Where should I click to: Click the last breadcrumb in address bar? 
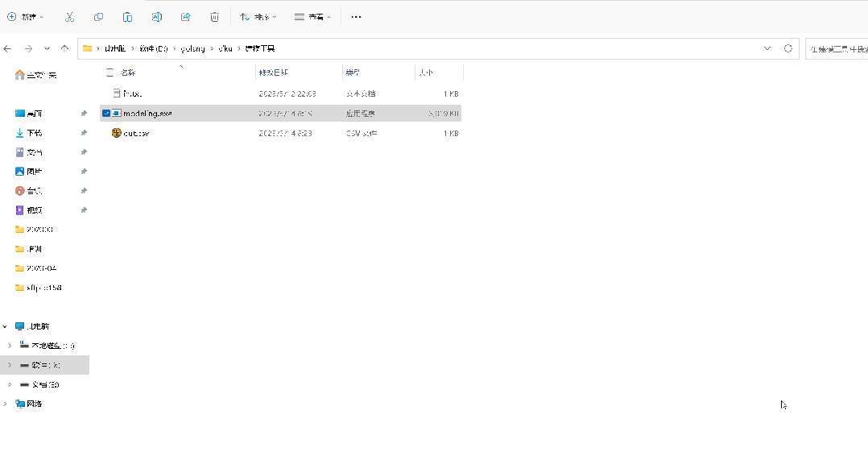[x=259, y=48]
